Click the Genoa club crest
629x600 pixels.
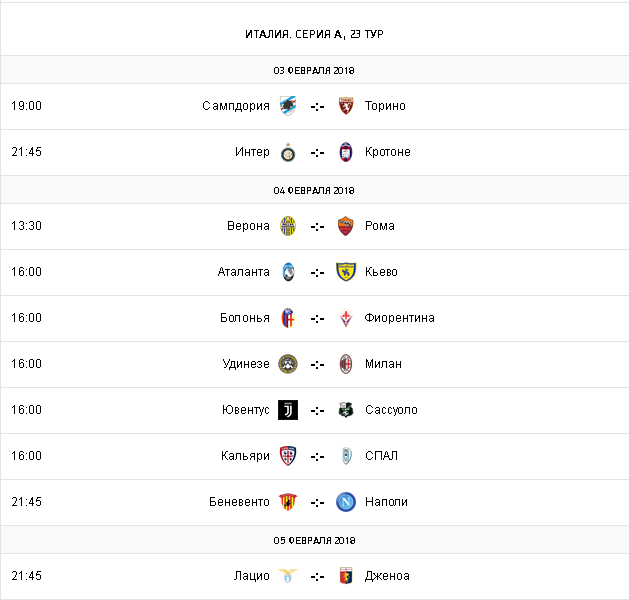[x=346, y=576]
